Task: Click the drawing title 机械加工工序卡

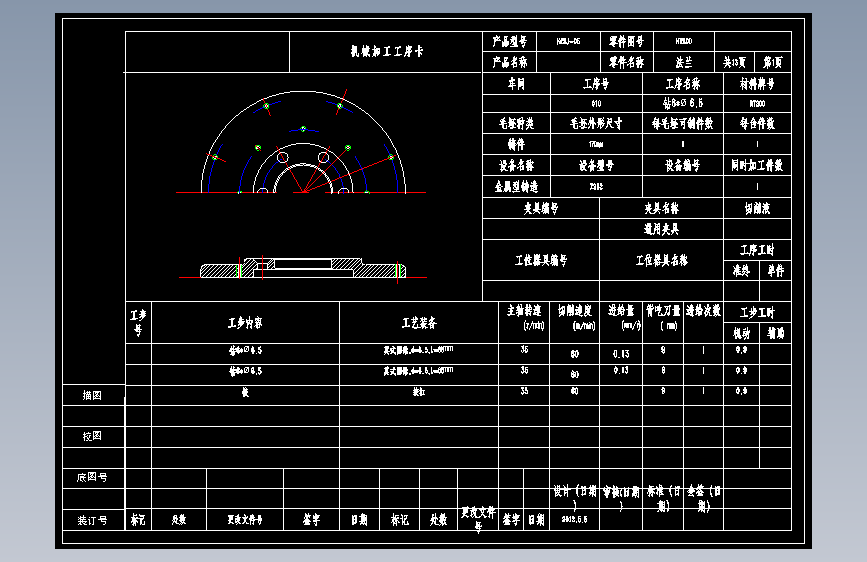Action: [x=385, y=51]
